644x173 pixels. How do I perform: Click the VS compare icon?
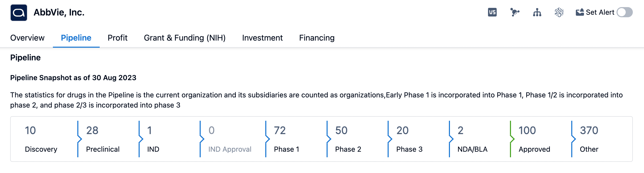point(492,12)
